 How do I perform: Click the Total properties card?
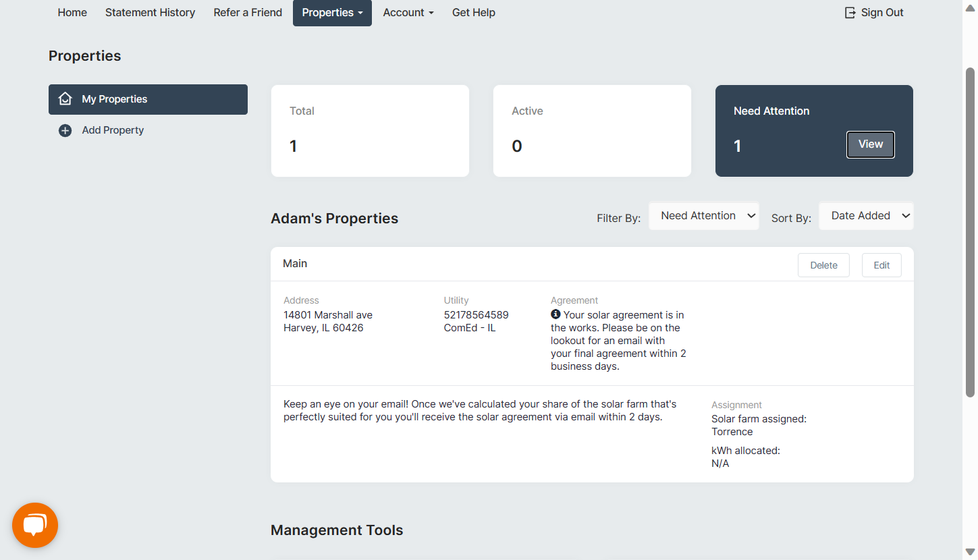(370, 131)
